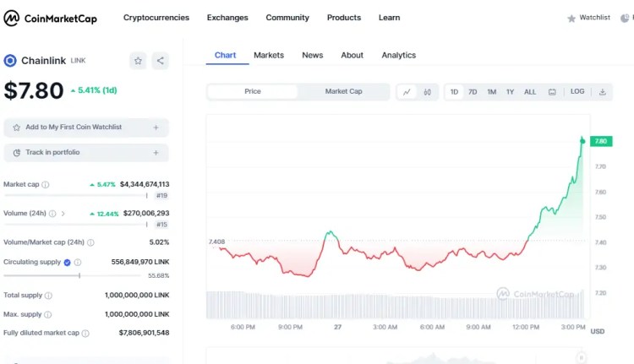Viewport: 634px width, 364px height.
Task: Select the 1M time range
Action: (x=492, y=92)
